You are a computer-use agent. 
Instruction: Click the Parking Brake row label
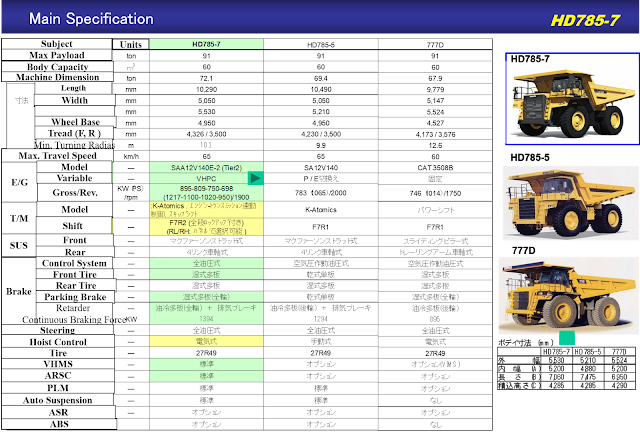[75, 297]
